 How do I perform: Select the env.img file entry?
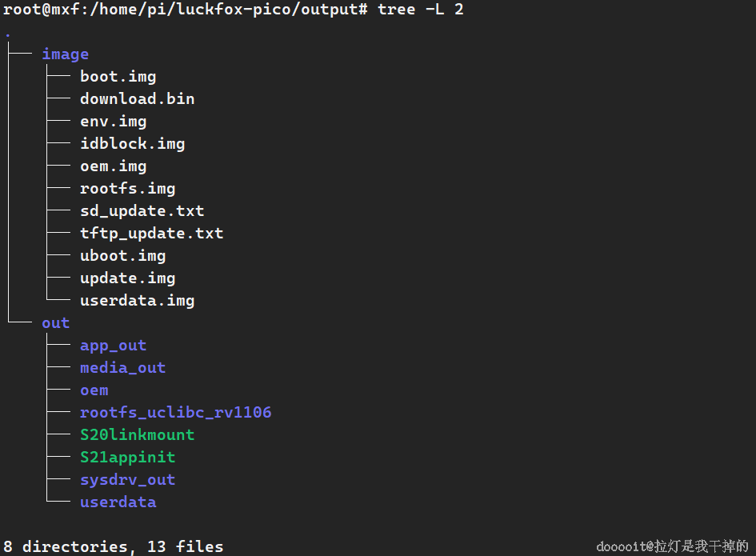[x=113, y=122]
